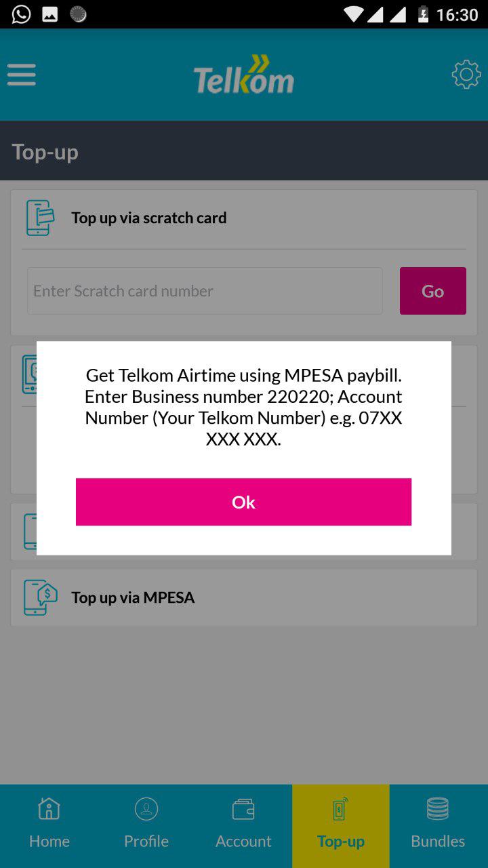This screenshot has width=488, height=868.
Task: Expand the Top up via scratch card section
Action: [x=244, y=218]
